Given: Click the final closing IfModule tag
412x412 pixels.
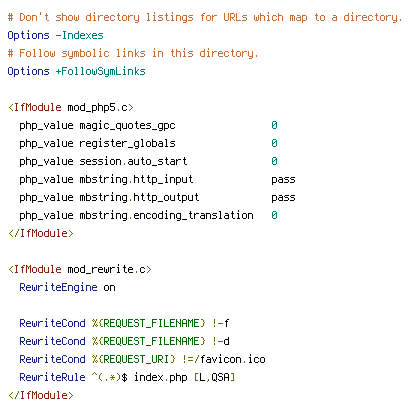Looking at the screenshot, I should pos(41,395).
